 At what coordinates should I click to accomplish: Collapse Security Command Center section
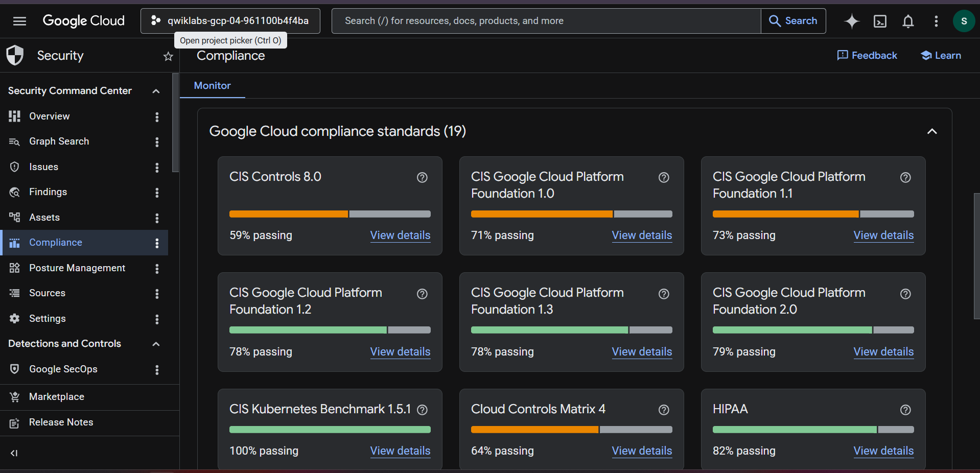tap(156, 91)
